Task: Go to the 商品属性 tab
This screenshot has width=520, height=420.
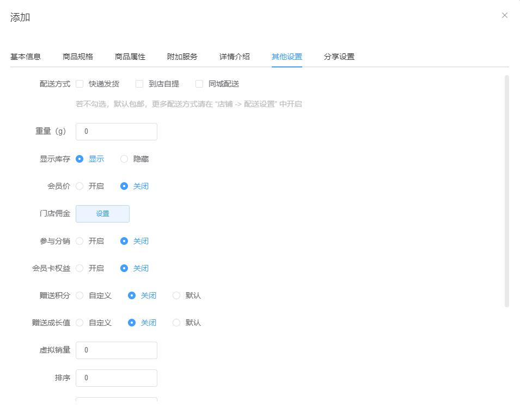Action: tap(130, 57)
